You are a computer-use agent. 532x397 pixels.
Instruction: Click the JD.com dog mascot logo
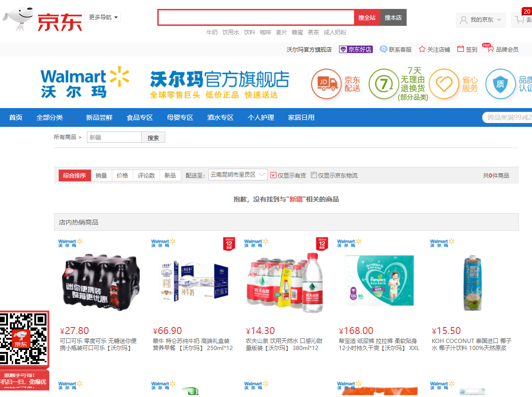19,19
